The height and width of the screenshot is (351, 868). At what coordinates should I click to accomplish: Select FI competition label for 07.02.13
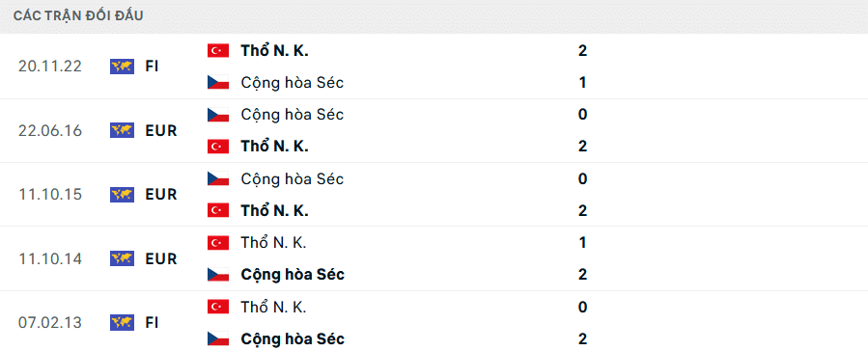pyautogui.click(x=153, y=322)
